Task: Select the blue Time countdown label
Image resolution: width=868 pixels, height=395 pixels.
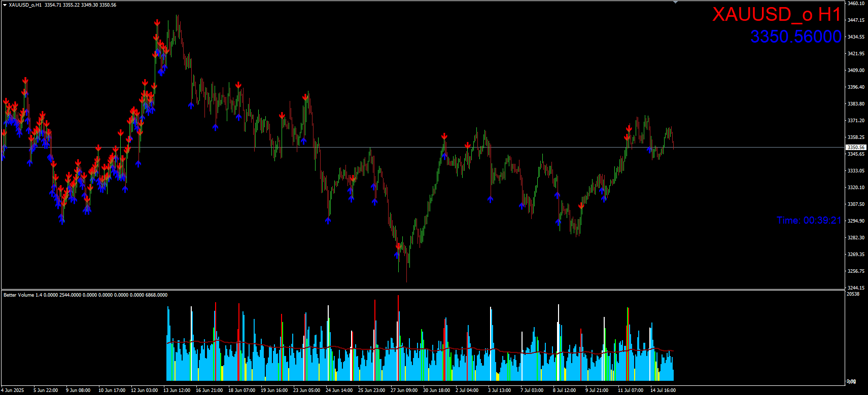Action: (809, 221)
